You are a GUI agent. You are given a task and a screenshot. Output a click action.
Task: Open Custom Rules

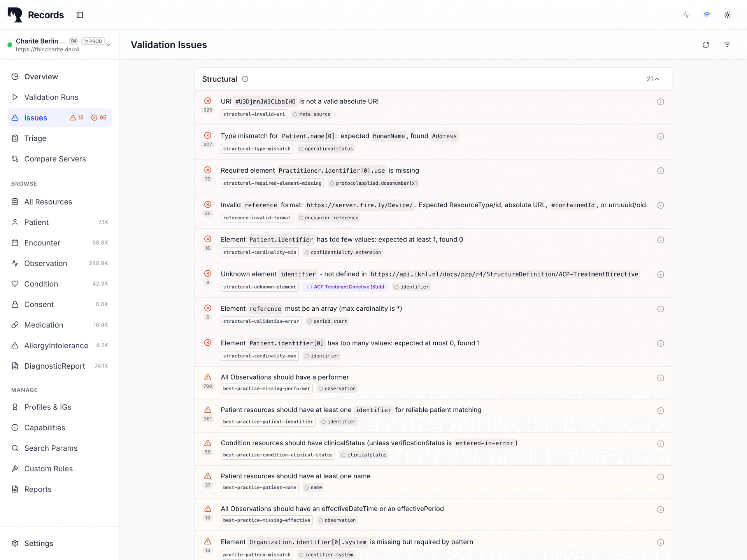coord(60,469)
